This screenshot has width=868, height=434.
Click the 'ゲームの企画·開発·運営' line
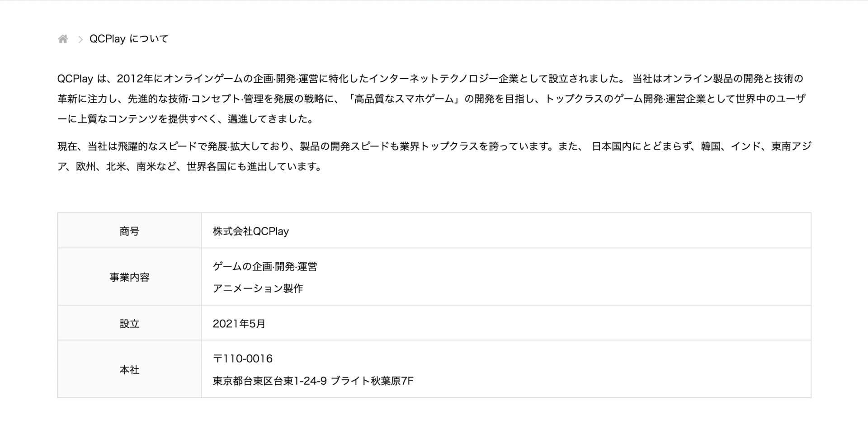pyautogui.click(x=265, y=266)
